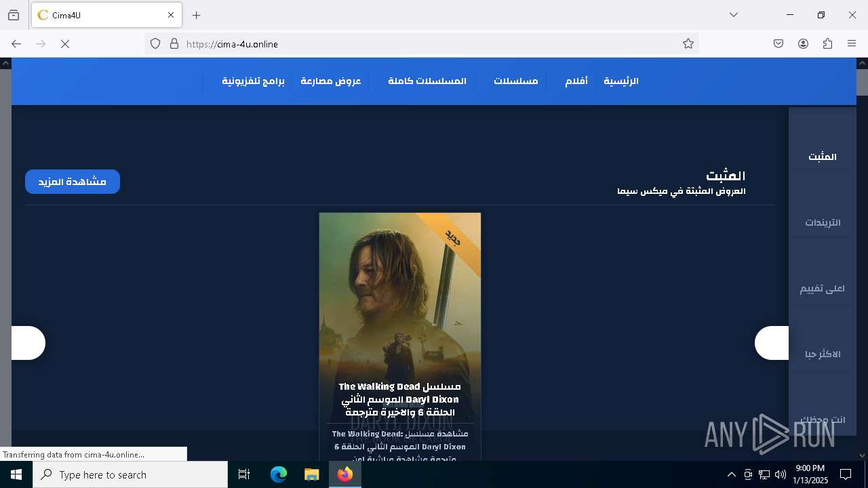Expand the list all tabs dropdown
Image resolution: width=868 pixels, height=488 pixels.
(x=734, y=15)
